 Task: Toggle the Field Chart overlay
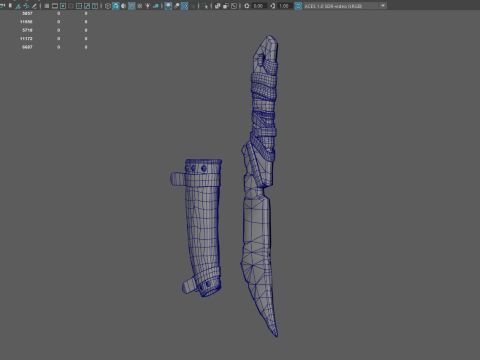coord(79,6)
